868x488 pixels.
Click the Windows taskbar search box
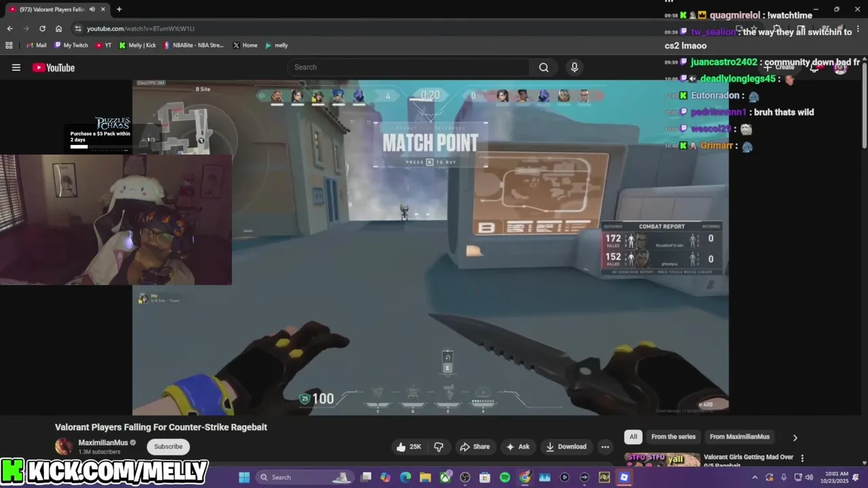pos(305,477)
